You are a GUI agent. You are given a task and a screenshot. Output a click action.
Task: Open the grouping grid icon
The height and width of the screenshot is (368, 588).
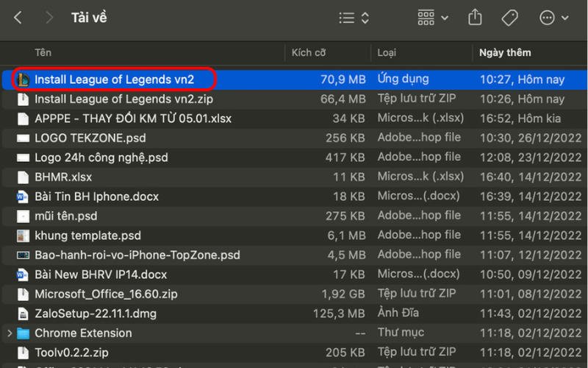[426, 18]
